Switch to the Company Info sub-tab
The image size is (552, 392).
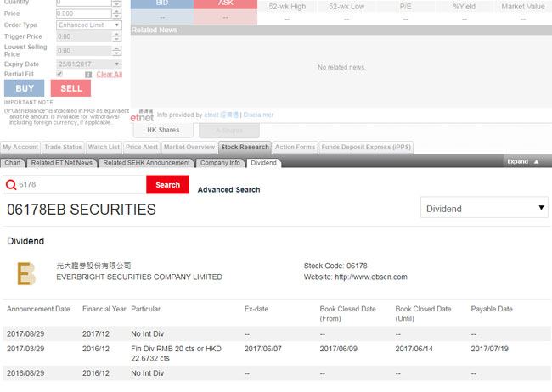[x=220, y=163]
